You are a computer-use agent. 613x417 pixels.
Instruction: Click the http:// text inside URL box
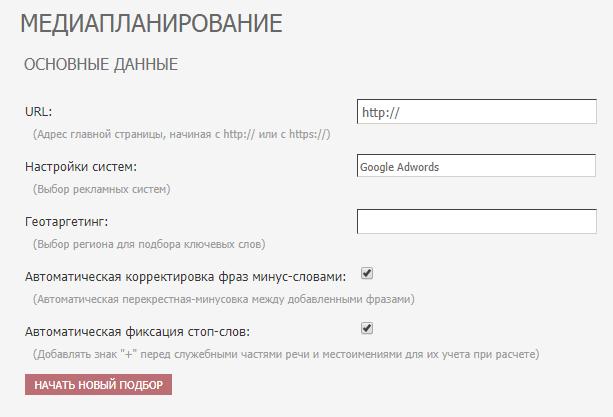[381, 113]
